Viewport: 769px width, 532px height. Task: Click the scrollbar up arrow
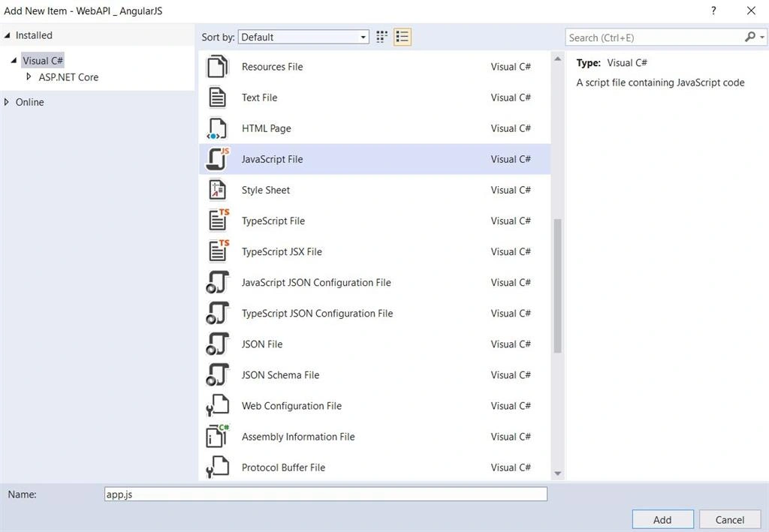click(558, 59)
